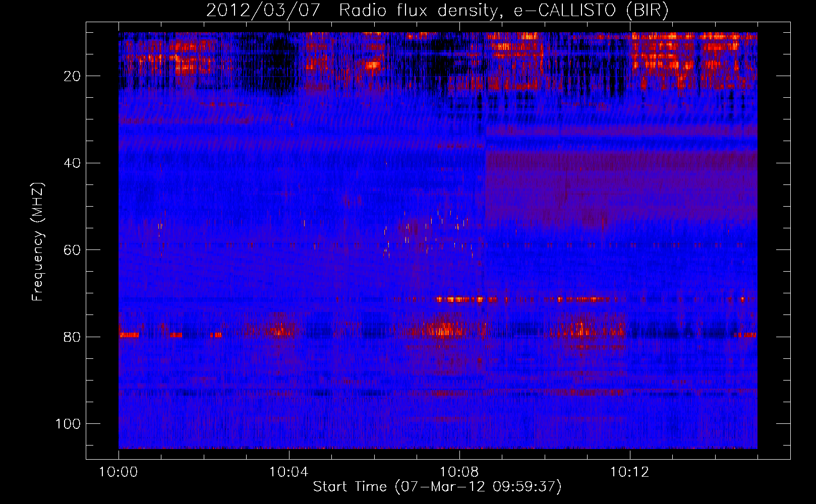The image size is (816, 504).
Task: Click the 'Start Time (07-Mar-12 09:59:37)' label
Action: [437, 487]
